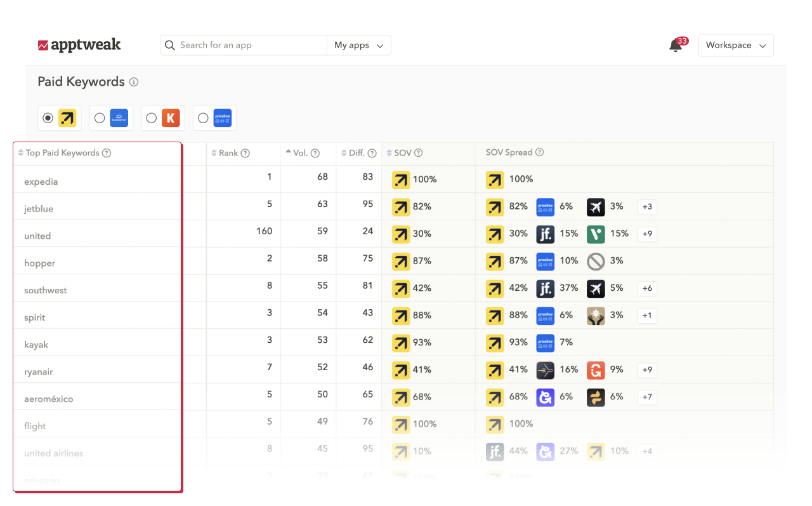Click the help icon beside Top Paid Keywords

[x=107, y=153]
